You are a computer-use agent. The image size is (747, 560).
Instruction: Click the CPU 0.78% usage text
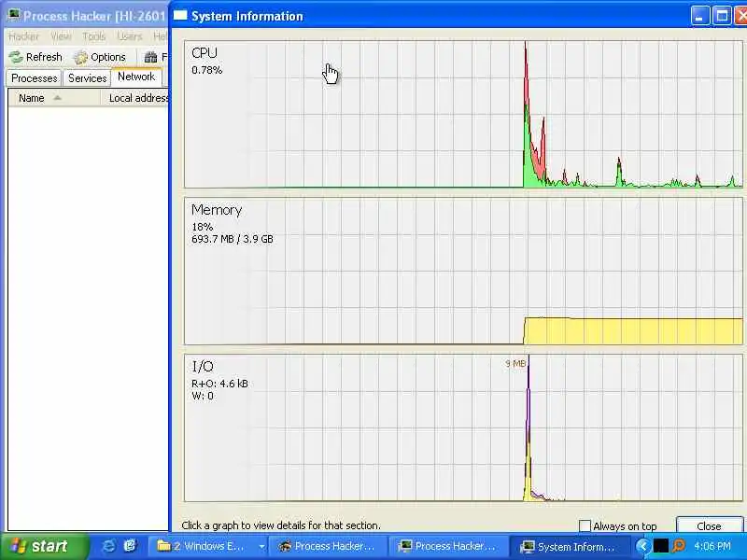206,70
